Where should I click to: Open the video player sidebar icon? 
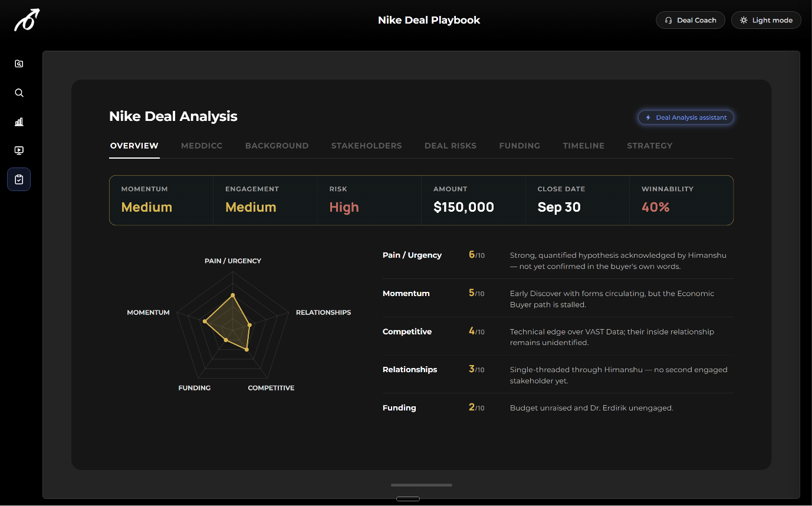pyautogui.click(x=19, y=150)
